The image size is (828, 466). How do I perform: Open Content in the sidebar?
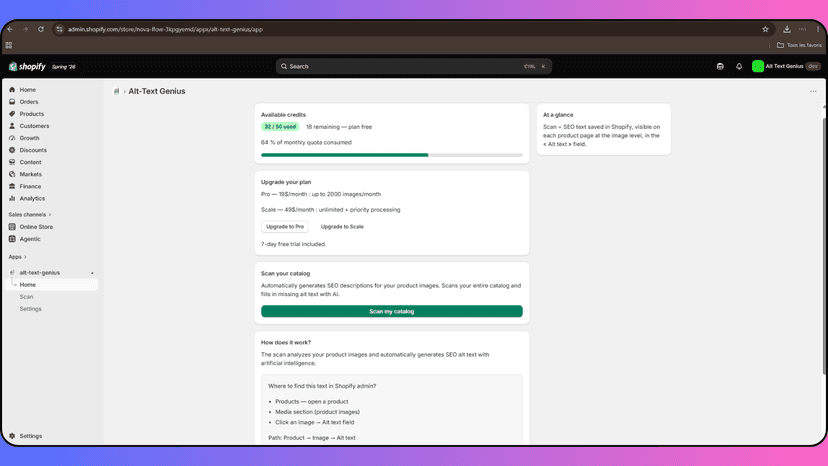tap(30, 162)
